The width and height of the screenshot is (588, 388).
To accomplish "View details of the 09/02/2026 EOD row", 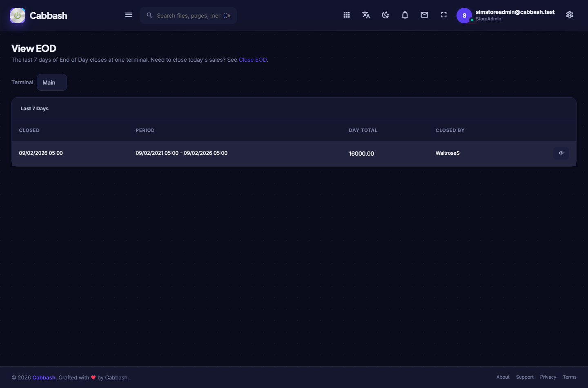I will coord(561,153).
